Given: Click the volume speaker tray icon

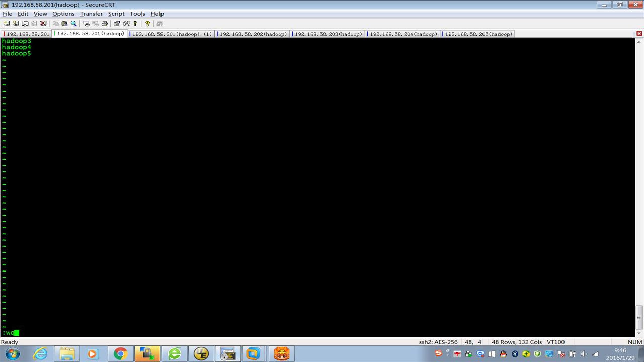Looking at the screenshot, I should pyautogui.click(x=584, y=354).
